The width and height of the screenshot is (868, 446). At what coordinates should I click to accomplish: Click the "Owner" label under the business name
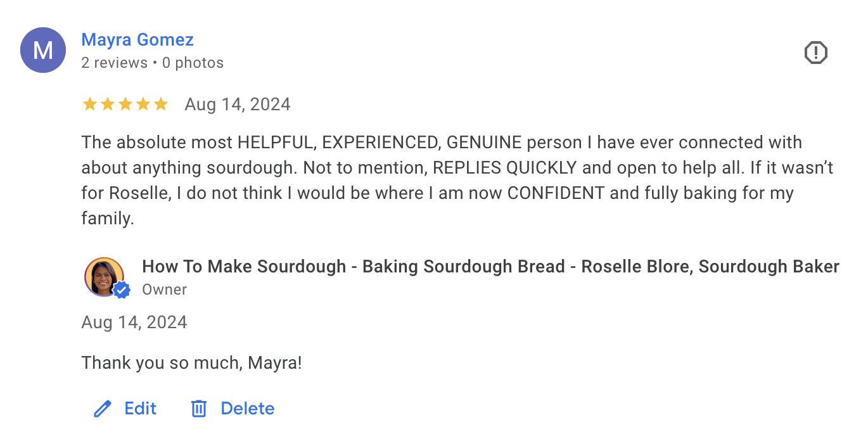point(164,290)
